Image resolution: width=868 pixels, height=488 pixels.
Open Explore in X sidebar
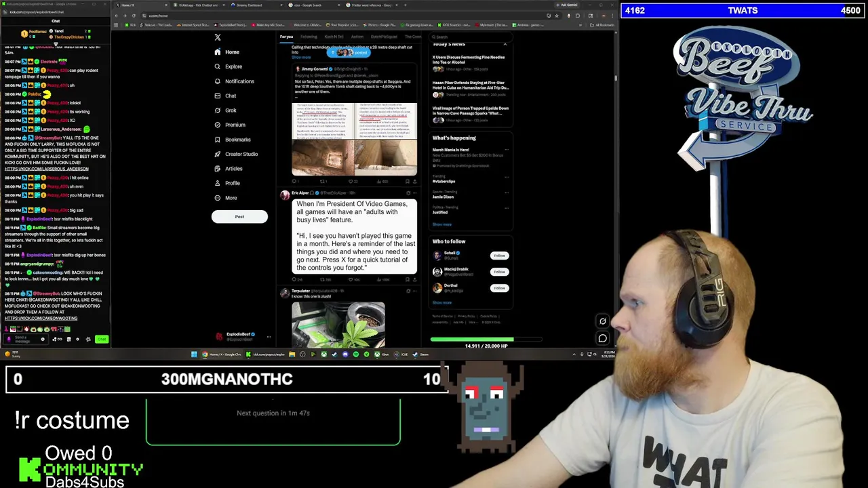(x=228, y=66)
